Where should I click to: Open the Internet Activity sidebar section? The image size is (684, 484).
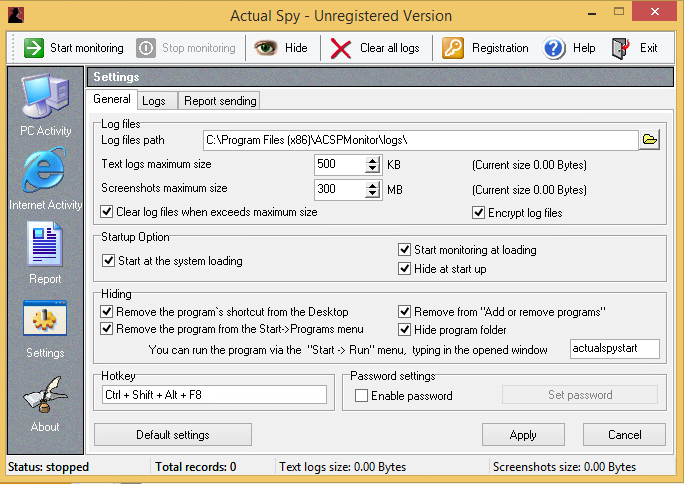tap(45, 179)
